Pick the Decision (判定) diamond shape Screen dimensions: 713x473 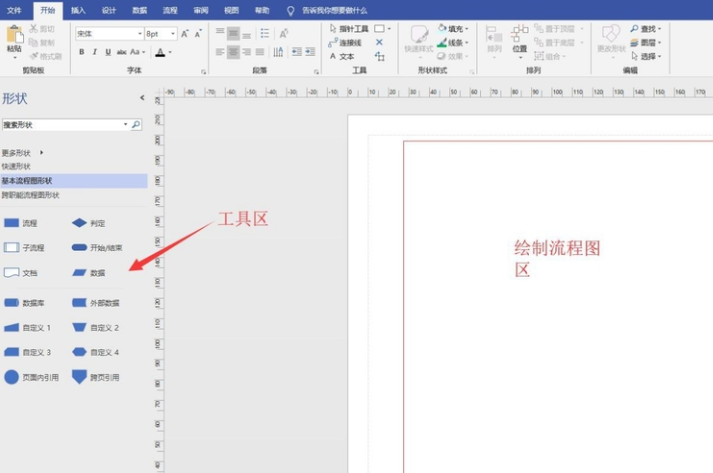[x=79, y=223]
